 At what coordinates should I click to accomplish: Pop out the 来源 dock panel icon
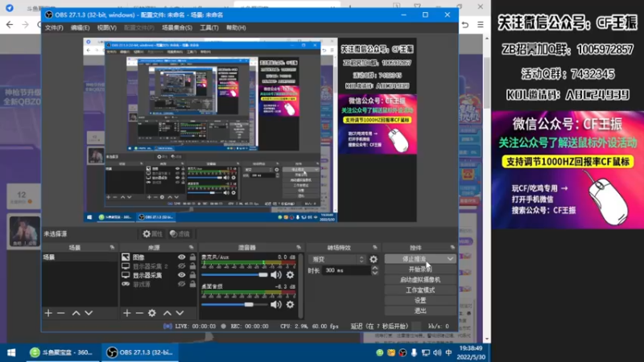192,248
